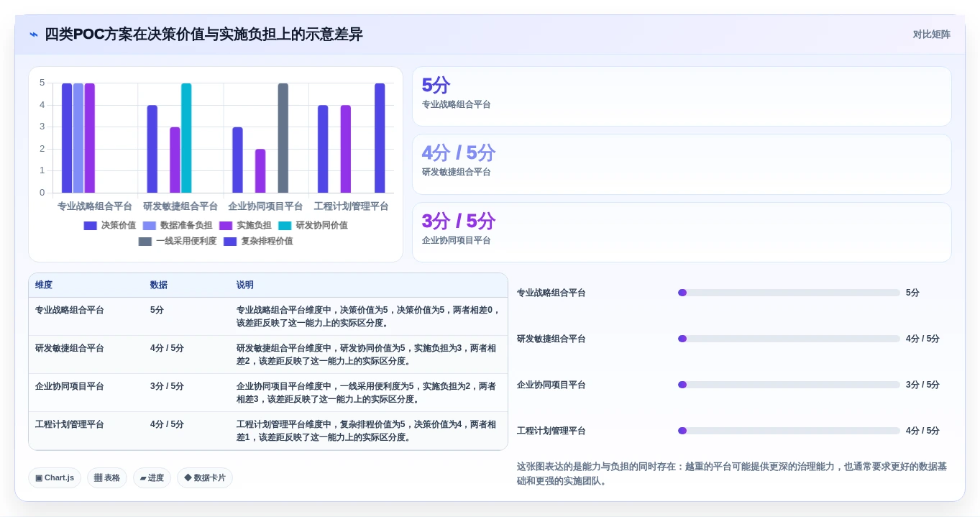Image resolution: width=980 pixels, height=517 pixels.
Task: Click the 进度 tag chip
Action: (x=152, y=478)
